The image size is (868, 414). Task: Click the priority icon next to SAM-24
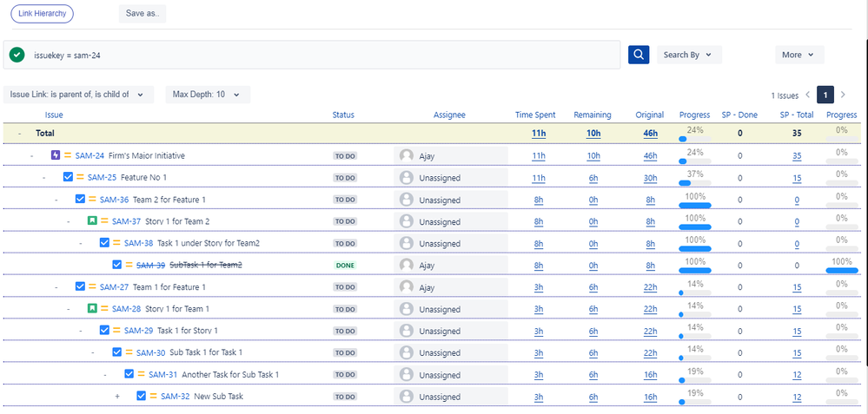(68, 155)
